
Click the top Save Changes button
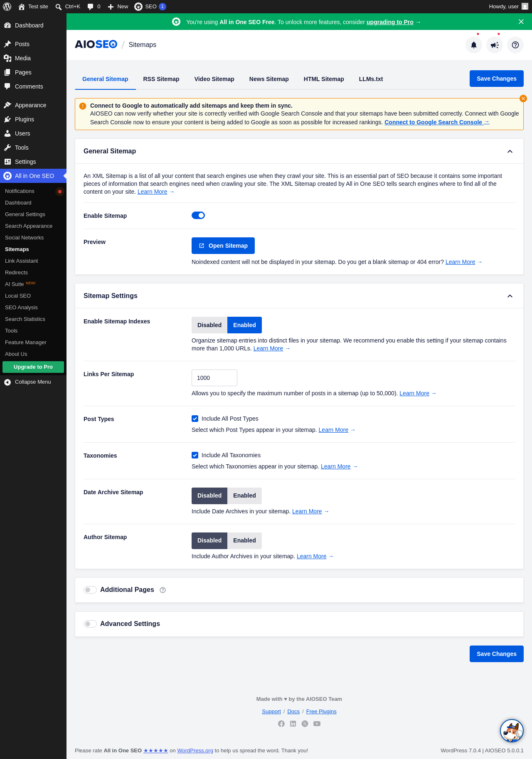(497, 79)
